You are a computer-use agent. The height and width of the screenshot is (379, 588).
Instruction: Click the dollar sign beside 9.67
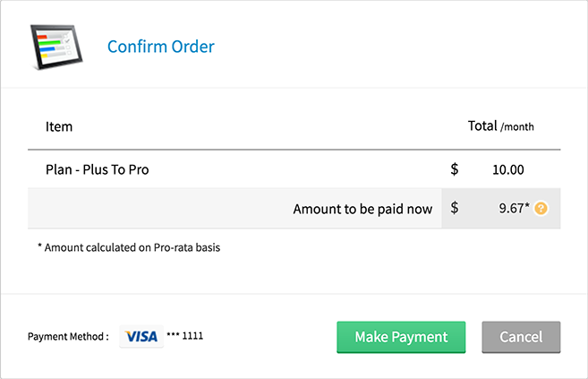[x=454, y=208]
